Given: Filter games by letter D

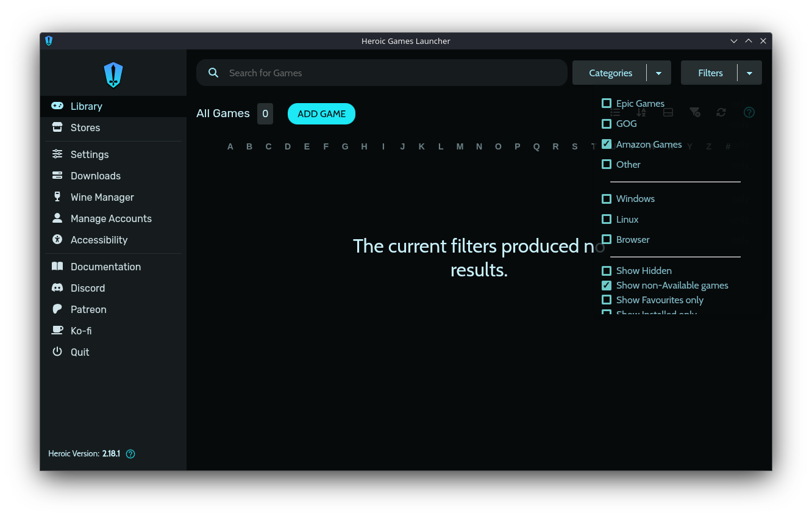Looking at the screenshot, I should tap(288, 146).
